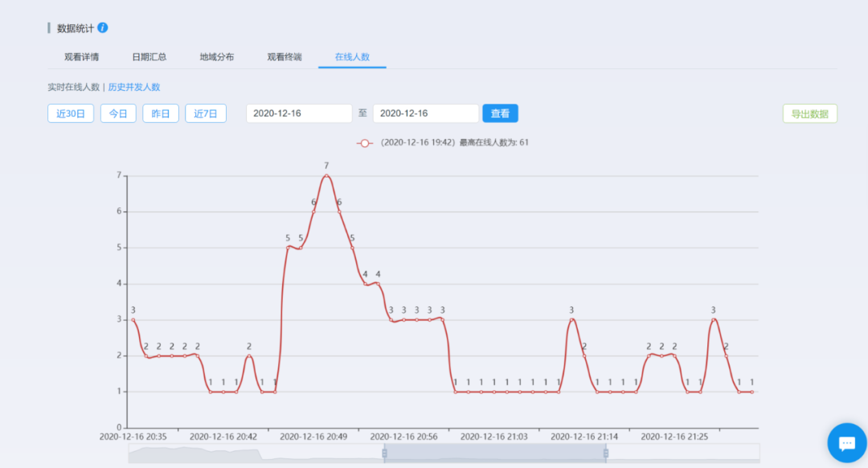Select the 在线人数 tab

tap(352, 57)
